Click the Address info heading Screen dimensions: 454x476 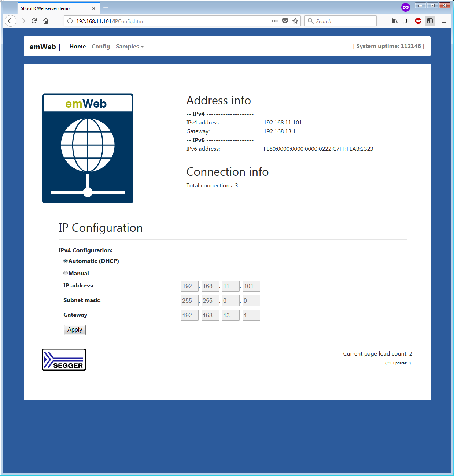click(x=219, y=100)
